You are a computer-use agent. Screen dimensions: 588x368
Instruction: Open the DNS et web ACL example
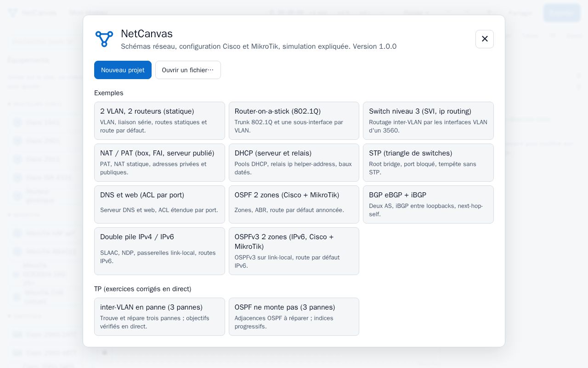pyautogui.click(x=159, y=204)
